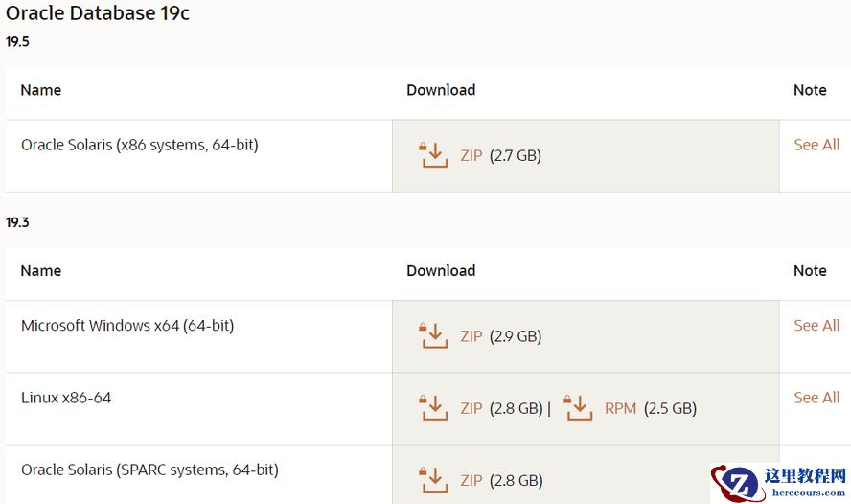Open See All for Oracle Solaris x86
This screenshot has height=504, width=851.
pyautogui.click(x=816, y=145)
